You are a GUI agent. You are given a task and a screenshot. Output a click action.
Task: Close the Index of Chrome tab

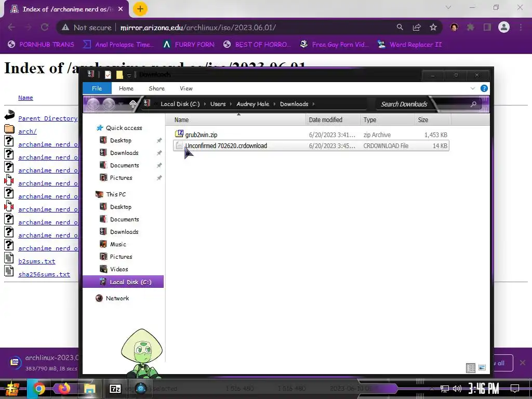click(121, 9)
